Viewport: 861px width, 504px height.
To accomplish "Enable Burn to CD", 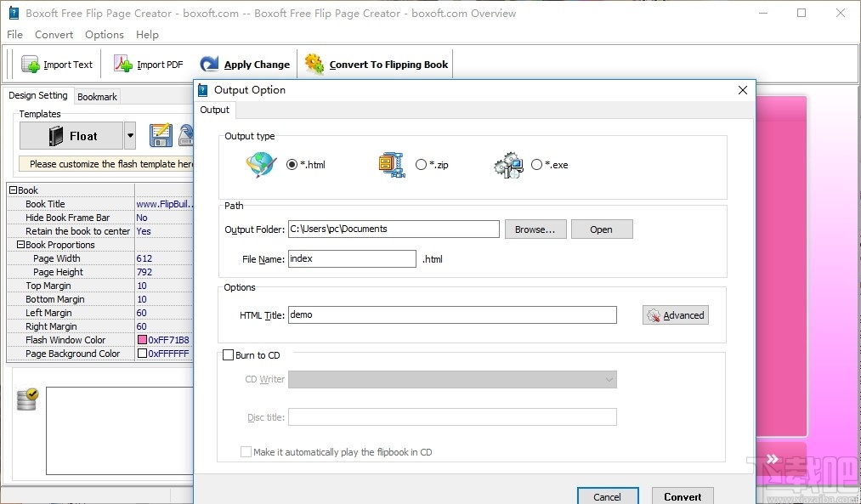I will click(x=228, y=354).
